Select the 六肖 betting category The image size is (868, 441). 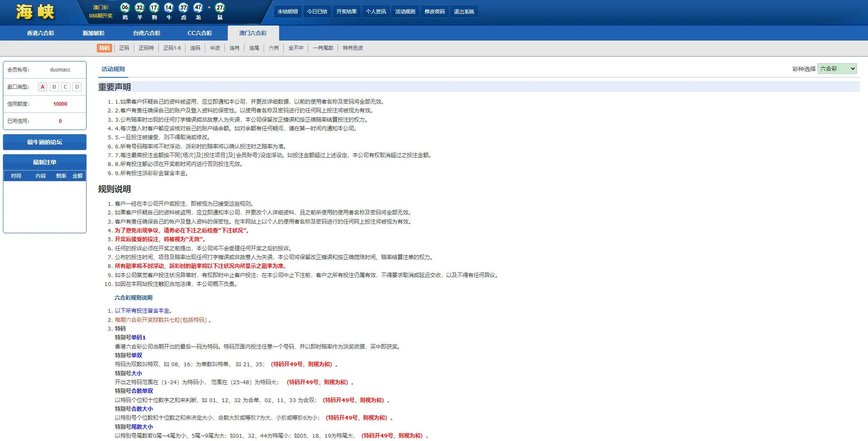point(274,48)
